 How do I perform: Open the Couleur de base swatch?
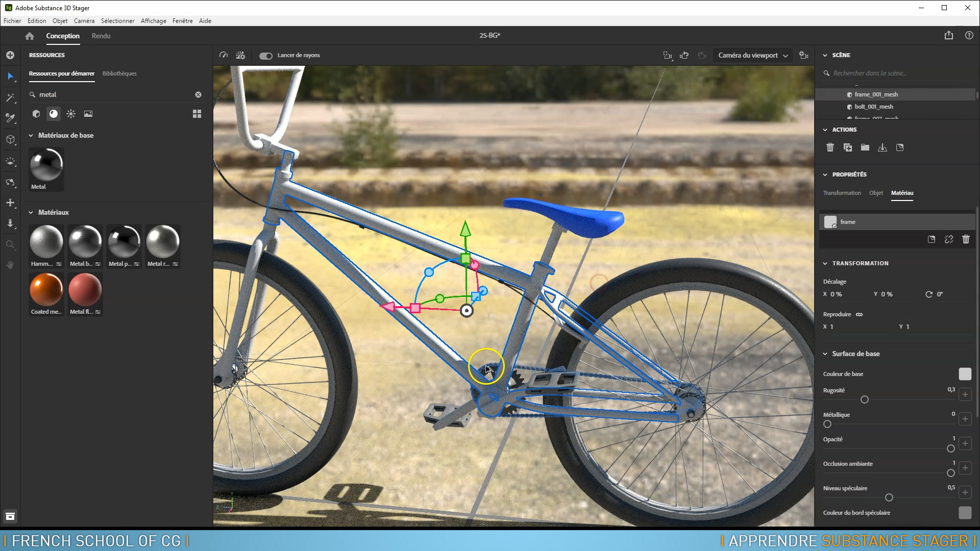click(965, 374)
